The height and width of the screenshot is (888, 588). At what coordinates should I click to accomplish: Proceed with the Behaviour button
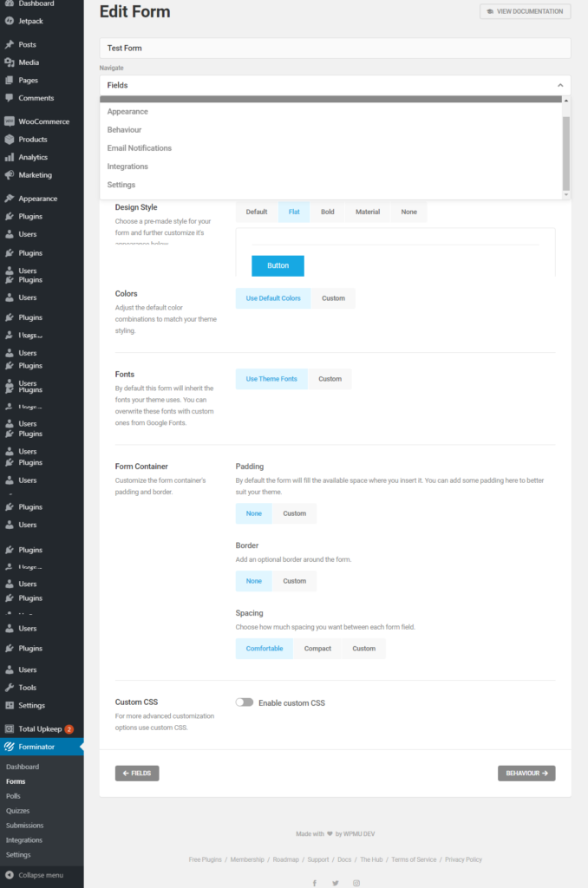(x=526, y=773)
